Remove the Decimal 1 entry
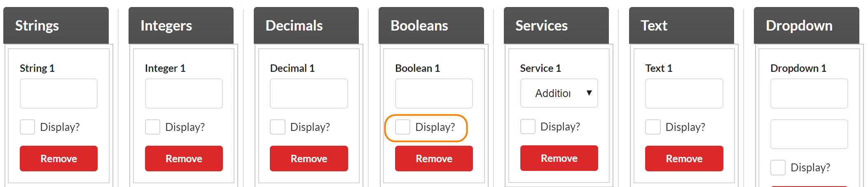This screenshot has height=187, width=868. (309, 159)
